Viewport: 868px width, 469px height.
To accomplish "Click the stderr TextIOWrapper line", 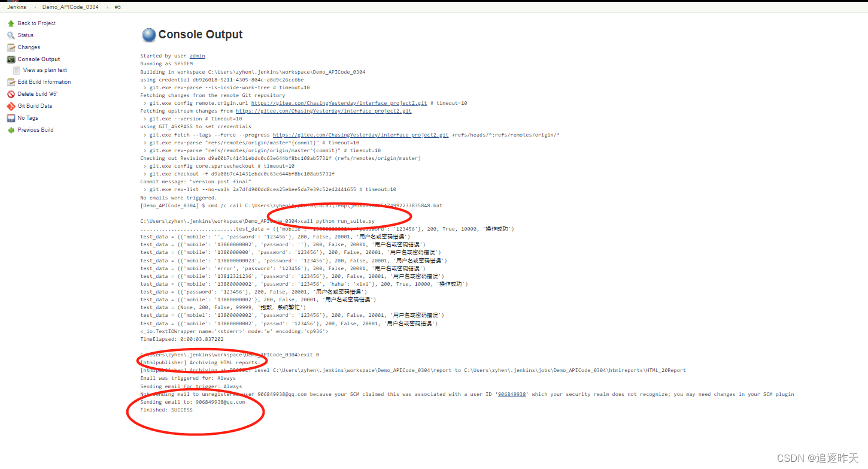I will [x=234, y=331].
